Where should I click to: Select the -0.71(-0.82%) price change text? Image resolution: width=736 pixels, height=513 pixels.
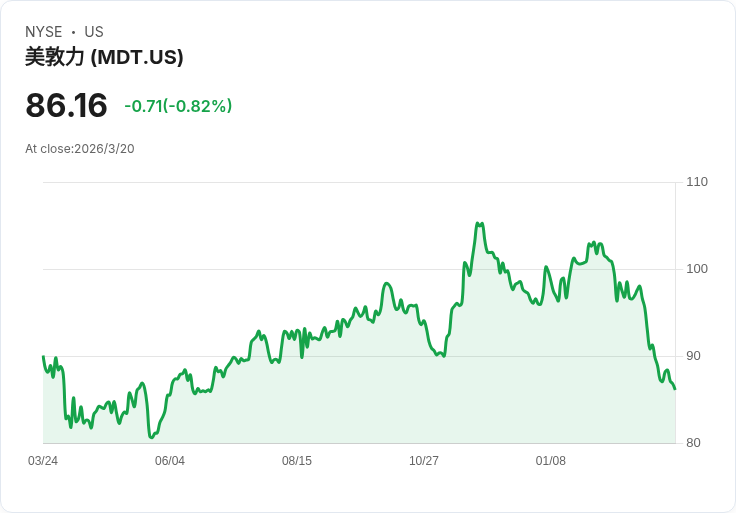click(178, 106)
